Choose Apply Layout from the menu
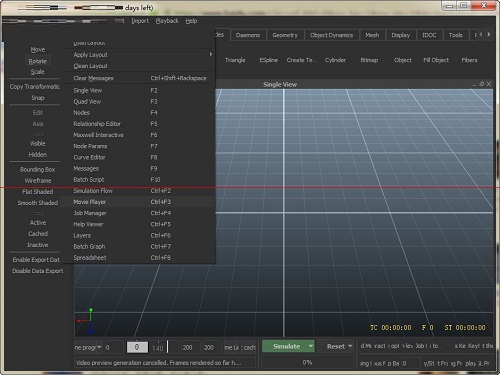This screenshot has height=375, width=500. (x=139, y=55)
